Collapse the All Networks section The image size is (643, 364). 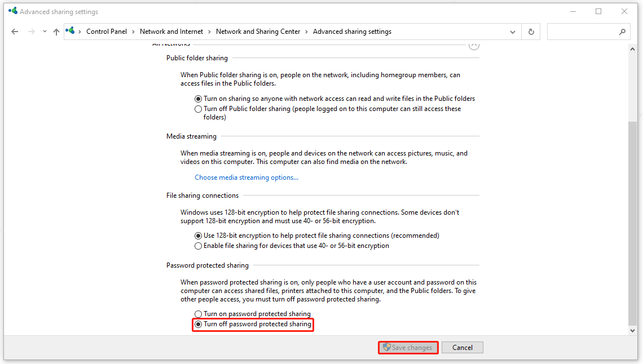pyautogui.click(x=474, y=45)
